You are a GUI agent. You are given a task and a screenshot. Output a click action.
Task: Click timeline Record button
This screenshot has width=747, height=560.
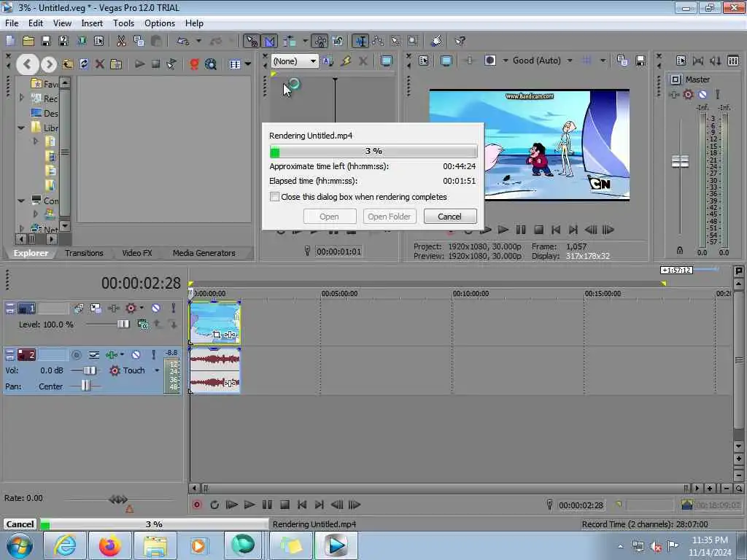197,505
